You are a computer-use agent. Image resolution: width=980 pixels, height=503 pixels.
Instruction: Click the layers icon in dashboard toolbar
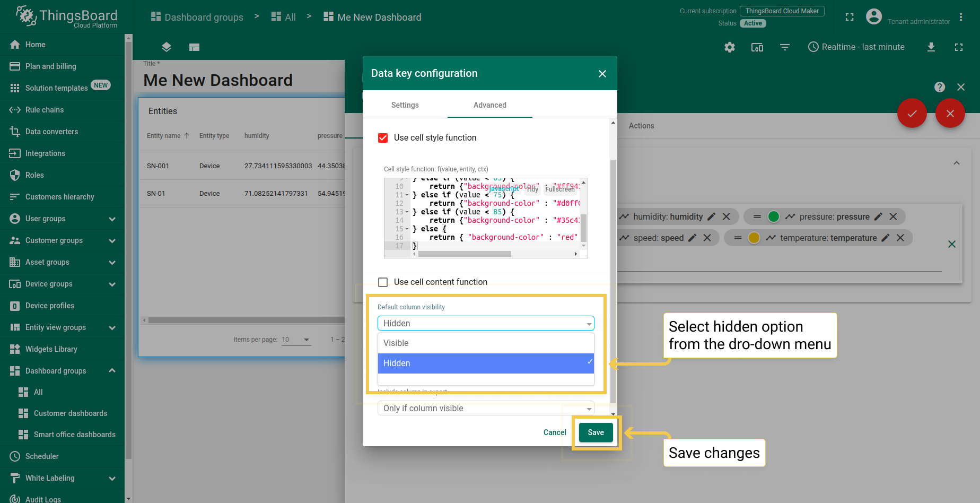(167, 47)
